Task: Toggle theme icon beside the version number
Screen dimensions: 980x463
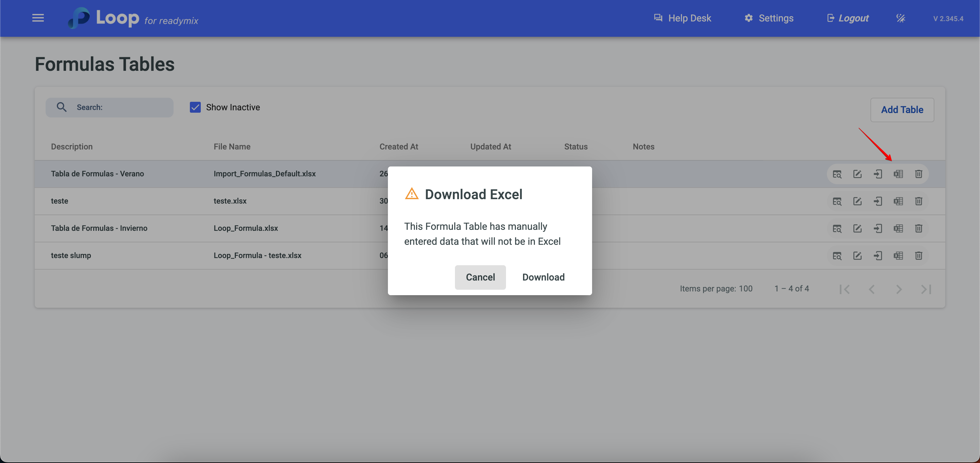Action: [900, 18]
